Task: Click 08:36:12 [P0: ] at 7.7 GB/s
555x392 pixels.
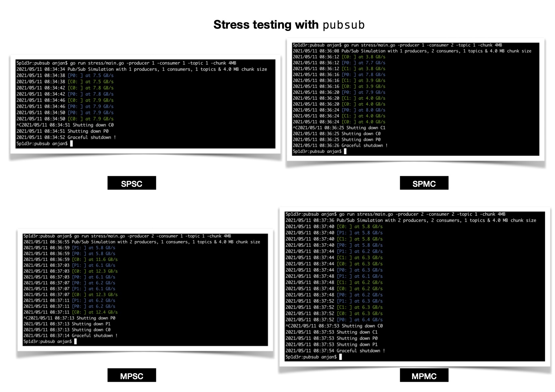Action: (x=339, y=63)
